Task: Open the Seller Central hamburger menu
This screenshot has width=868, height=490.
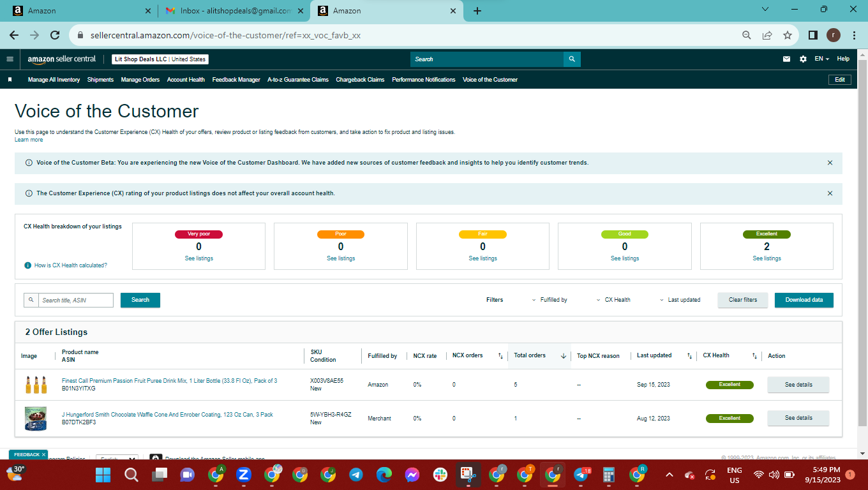Action: pyautogui.click(x=10, y=59)
